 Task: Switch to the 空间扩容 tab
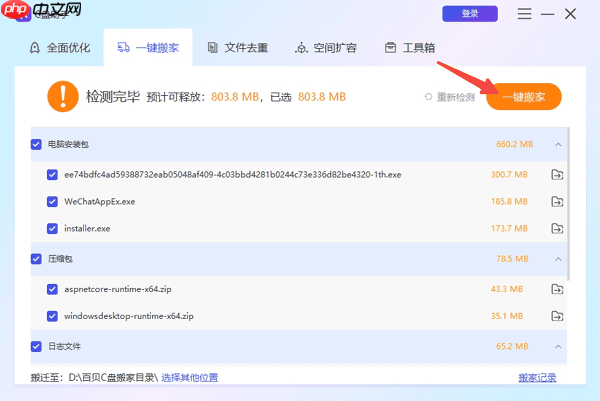[x=325, y=48]
